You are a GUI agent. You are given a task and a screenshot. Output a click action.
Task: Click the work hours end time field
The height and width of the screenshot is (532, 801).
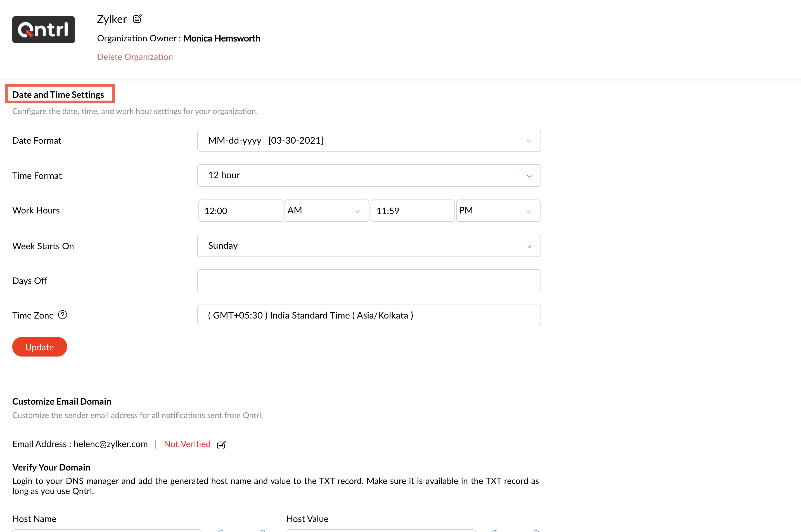(x=412, y=211)
